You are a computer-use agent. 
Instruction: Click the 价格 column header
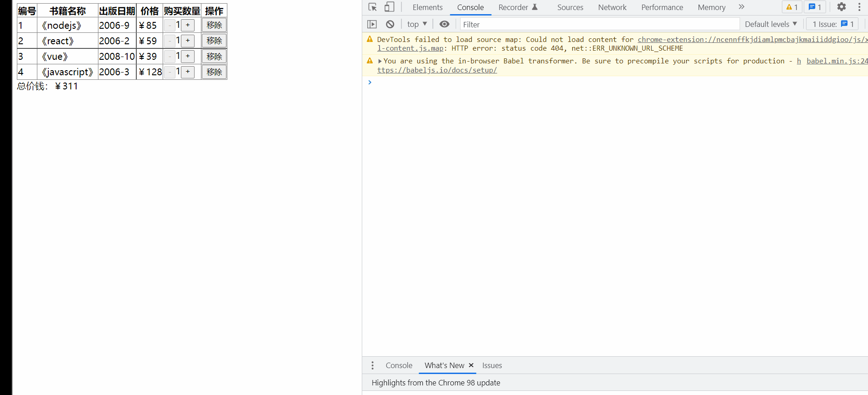click(x=150, y=11)
